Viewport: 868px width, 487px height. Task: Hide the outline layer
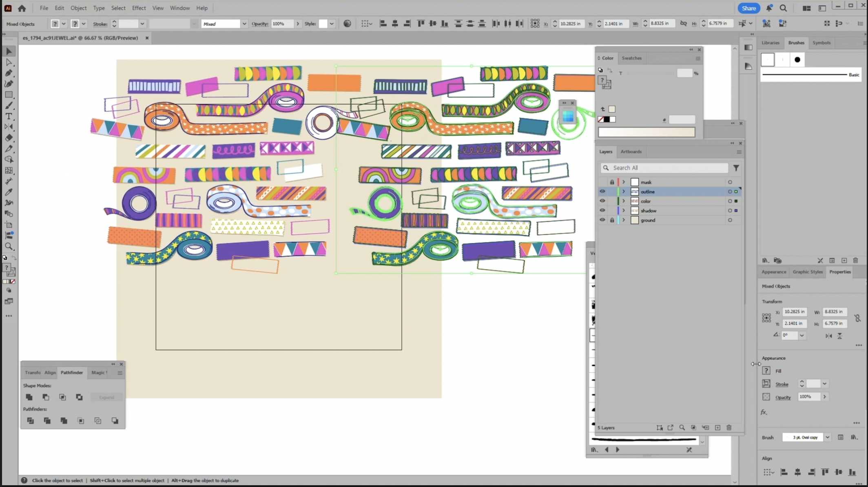602,192
